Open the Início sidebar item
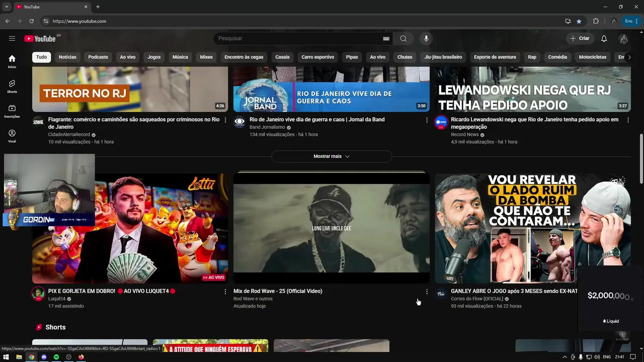This screenshot has width=644, height=362. [x=12, y=61]
